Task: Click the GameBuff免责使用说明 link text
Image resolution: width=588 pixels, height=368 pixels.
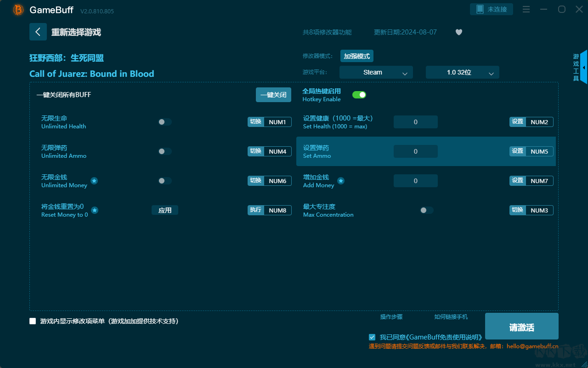Action: [x=445, y=337]
